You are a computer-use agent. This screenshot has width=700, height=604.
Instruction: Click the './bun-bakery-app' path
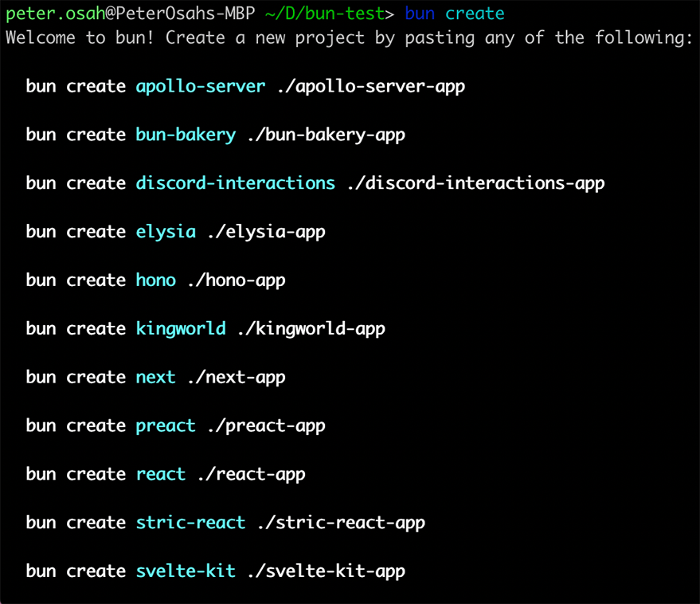327,135
